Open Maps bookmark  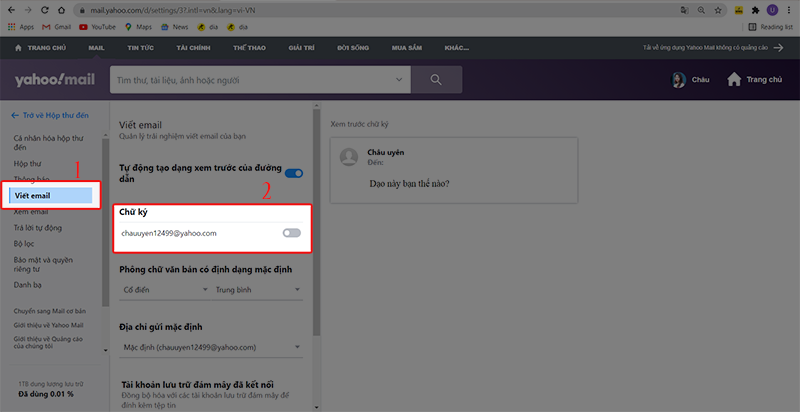coord(139,27)
